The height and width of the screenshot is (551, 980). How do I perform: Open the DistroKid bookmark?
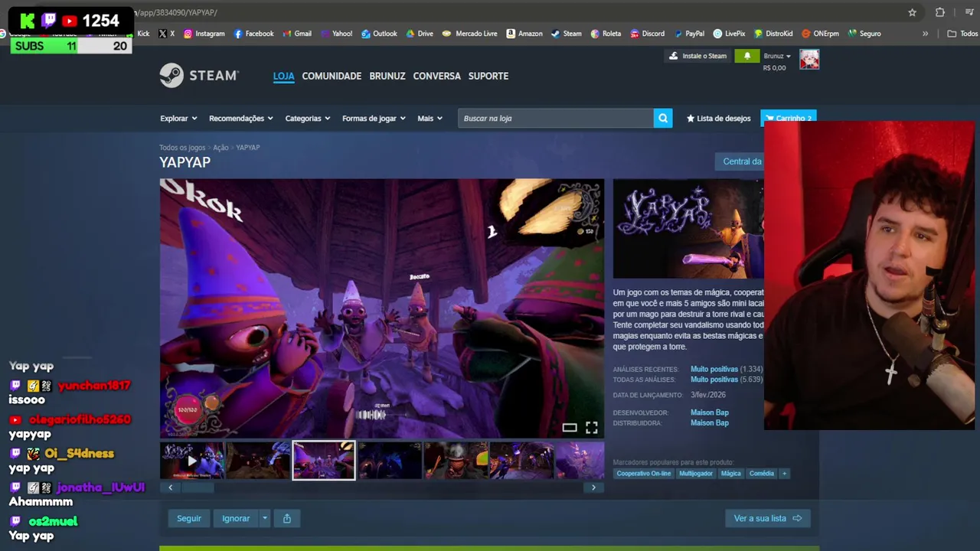tap(773, 34)
